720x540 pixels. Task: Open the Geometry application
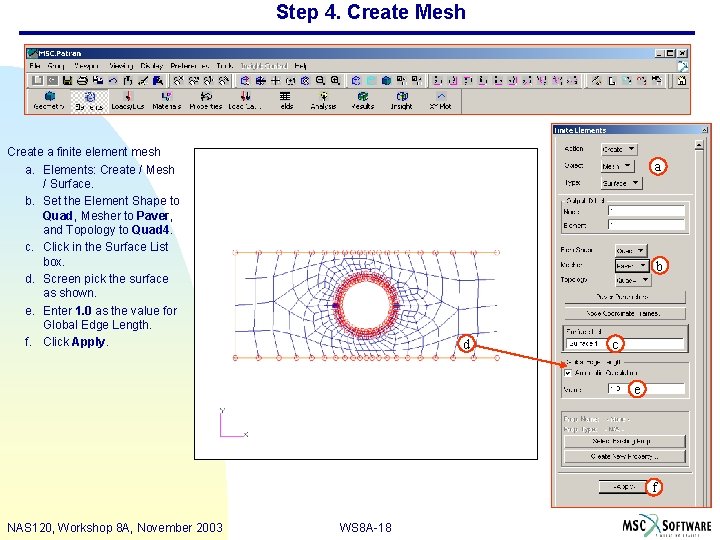click(49, 101)
